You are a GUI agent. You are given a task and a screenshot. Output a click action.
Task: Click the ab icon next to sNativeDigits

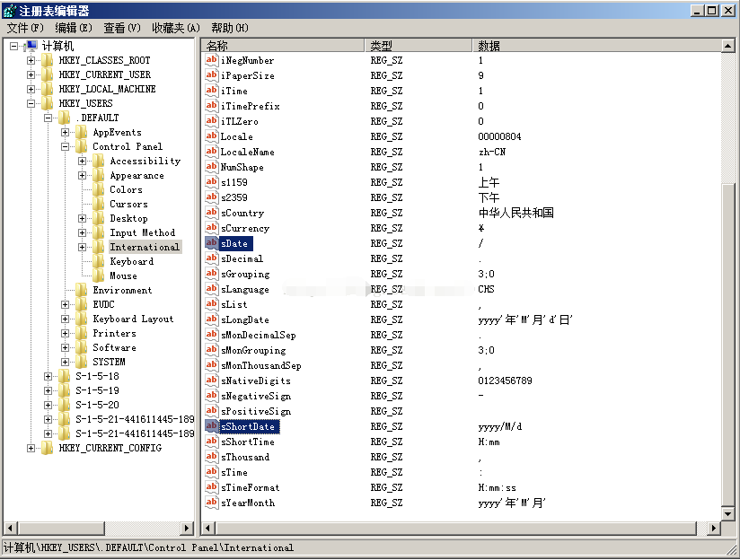[211, 381]
